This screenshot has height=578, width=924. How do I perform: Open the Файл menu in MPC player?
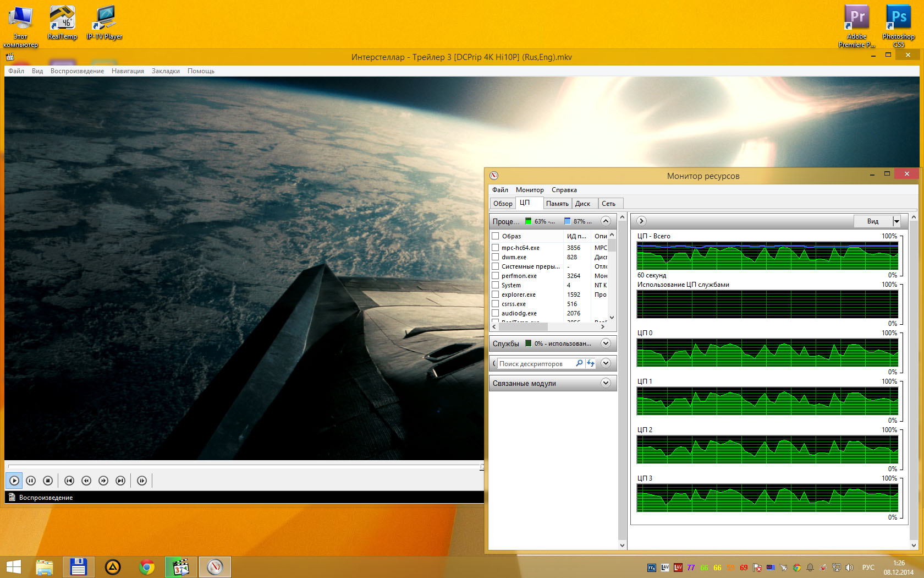(x=16, y=71)
